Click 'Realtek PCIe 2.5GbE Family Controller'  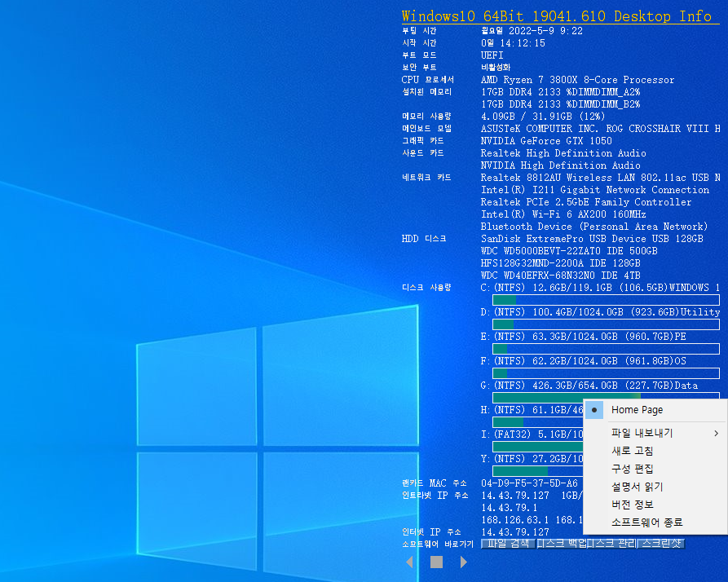pyautogui.click(x=586, y=202)
